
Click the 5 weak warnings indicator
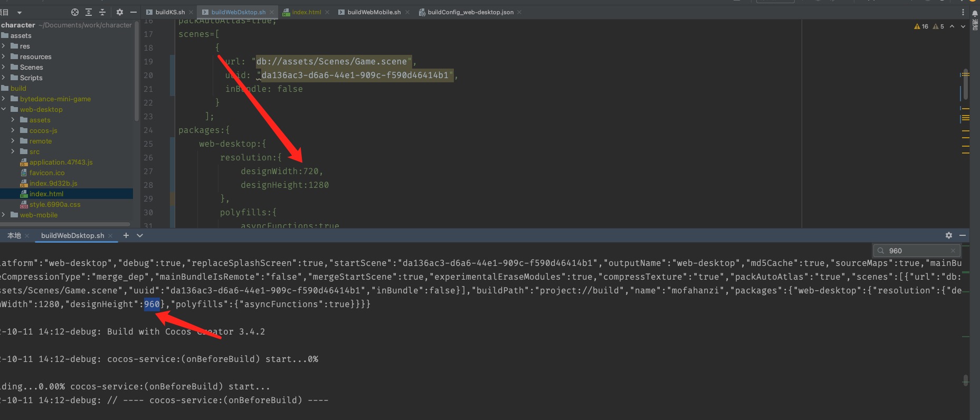click(x=938, y=26)
